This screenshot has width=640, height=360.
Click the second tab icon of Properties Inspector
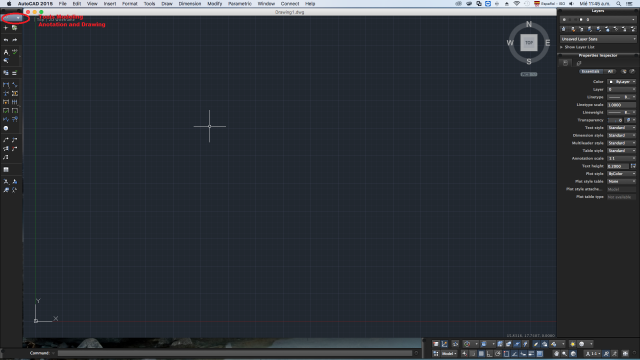tap(578, 63)
